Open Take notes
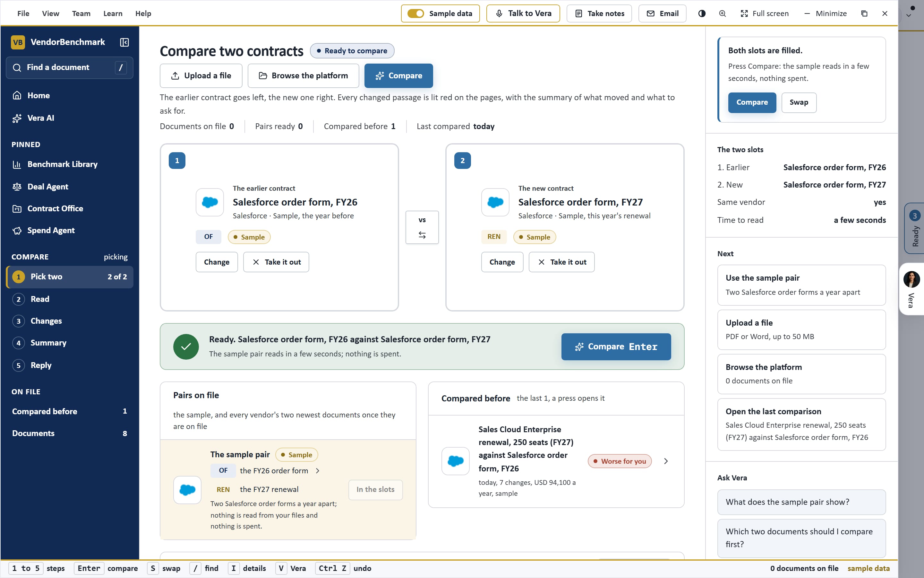924x578 pixels. click(599, 13)
